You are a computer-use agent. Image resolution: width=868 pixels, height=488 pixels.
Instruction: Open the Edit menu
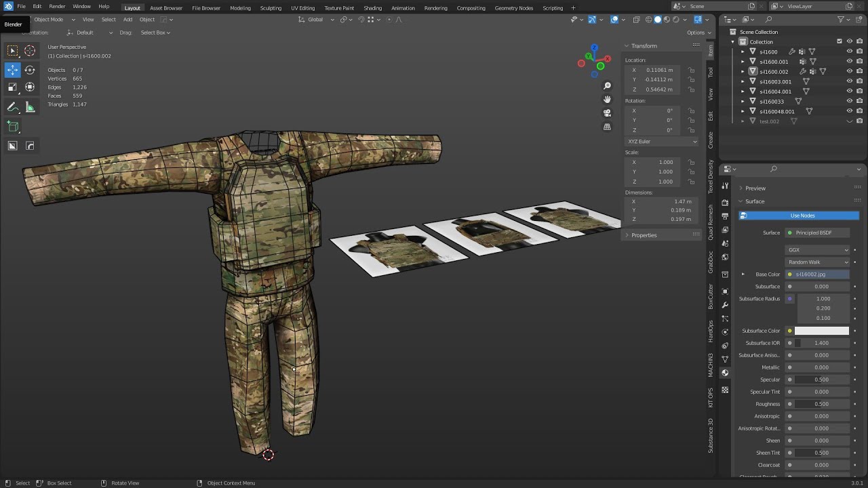(37, 6)
